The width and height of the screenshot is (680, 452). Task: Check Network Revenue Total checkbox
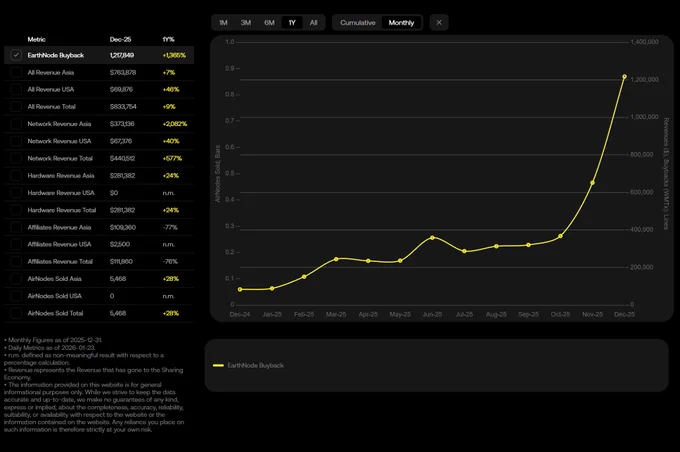[x=16, y=158]
